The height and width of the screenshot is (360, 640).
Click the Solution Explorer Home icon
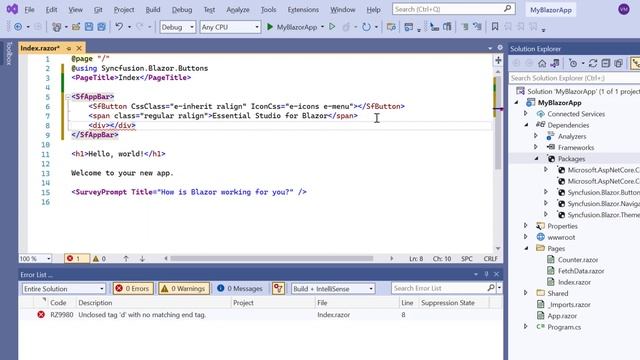(542, 63)
